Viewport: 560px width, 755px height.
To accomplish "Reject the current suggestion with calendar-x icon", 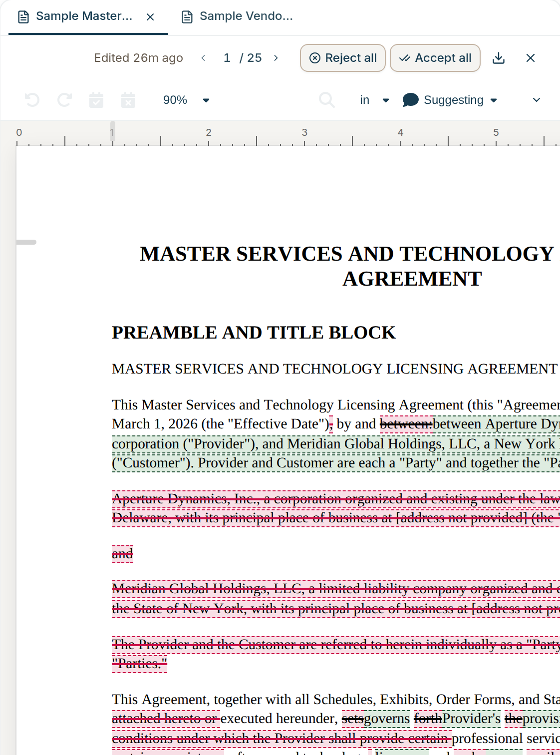I will (128, 100).
